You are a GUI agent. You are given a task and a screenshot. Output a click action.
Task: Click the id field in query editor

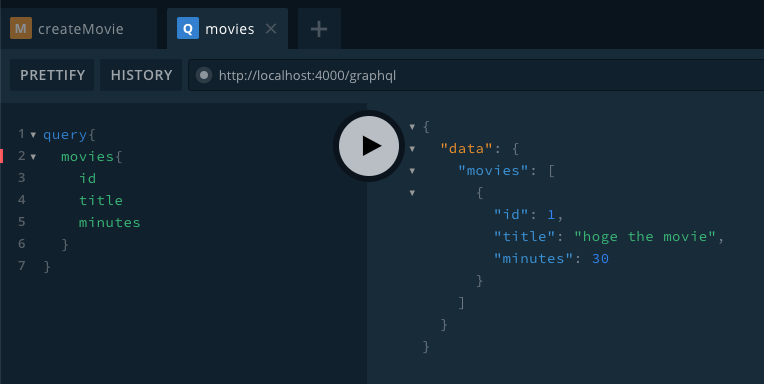(x=88, y=178)
